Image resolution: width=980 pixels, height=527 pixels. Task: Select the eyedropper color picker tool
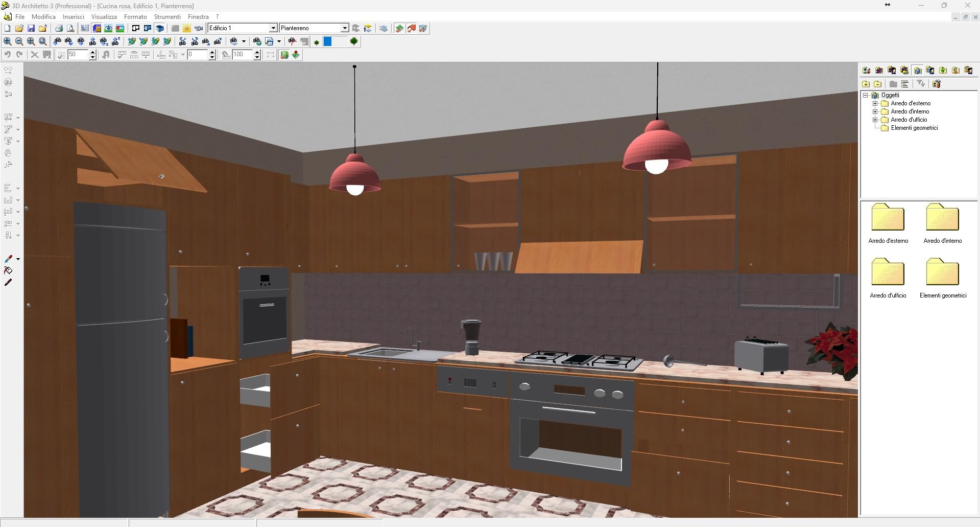8,259
